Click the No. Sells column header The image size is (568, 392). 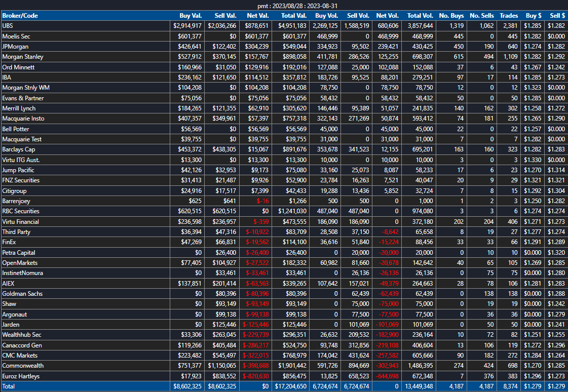tap(482, 16)
